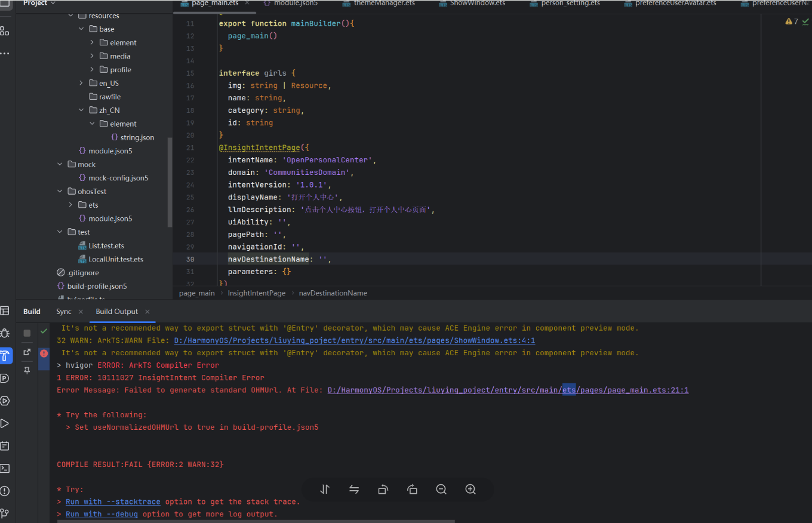
Task: Open the Build tool window hammer icon
Action: (x=5, y=356)
